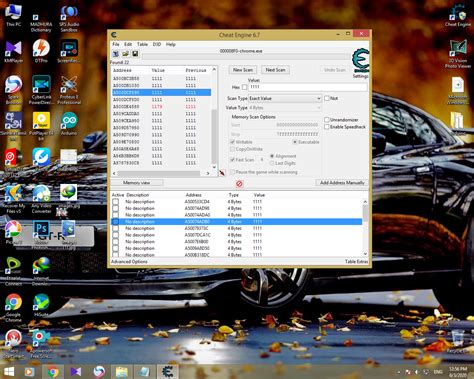Open the File menu
This screenshot has height=379, width=474.
(x=116, y=44)
